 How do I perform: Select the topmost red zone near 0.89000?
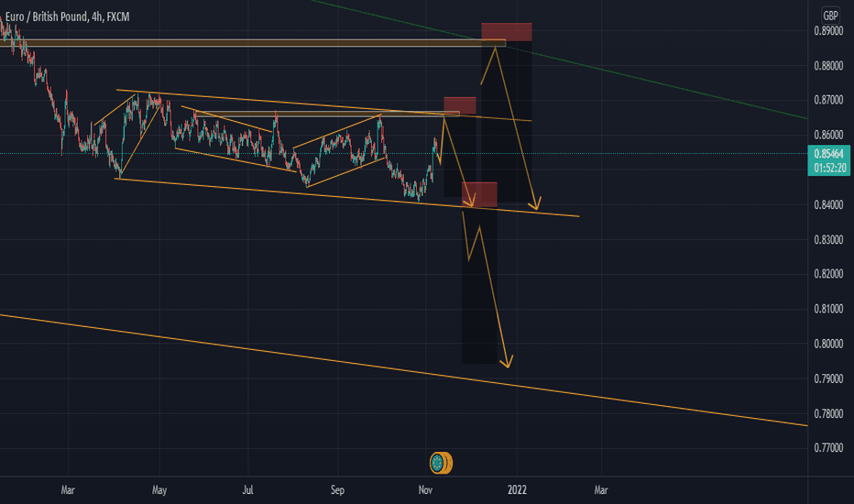(507, 31)
